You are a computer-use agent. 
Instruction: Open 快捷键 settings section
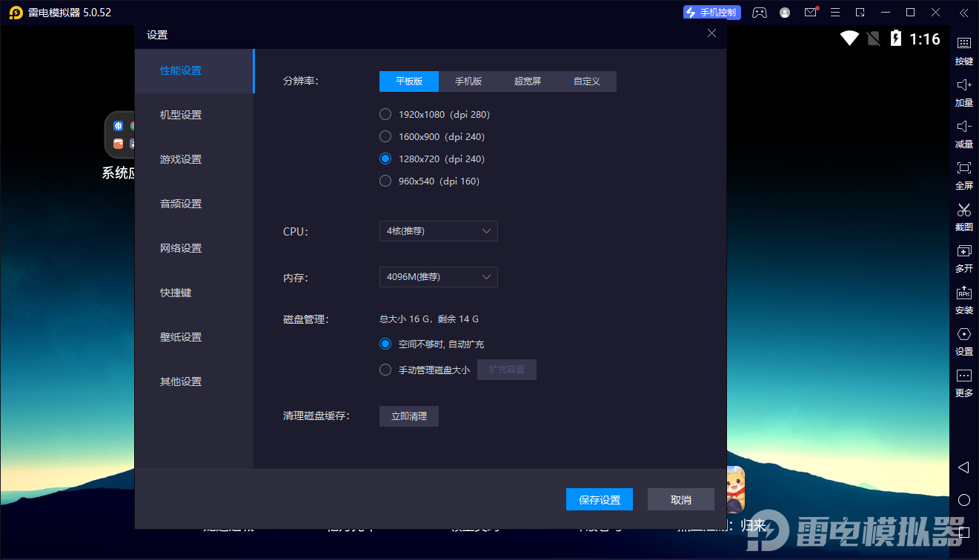[194, 293]
